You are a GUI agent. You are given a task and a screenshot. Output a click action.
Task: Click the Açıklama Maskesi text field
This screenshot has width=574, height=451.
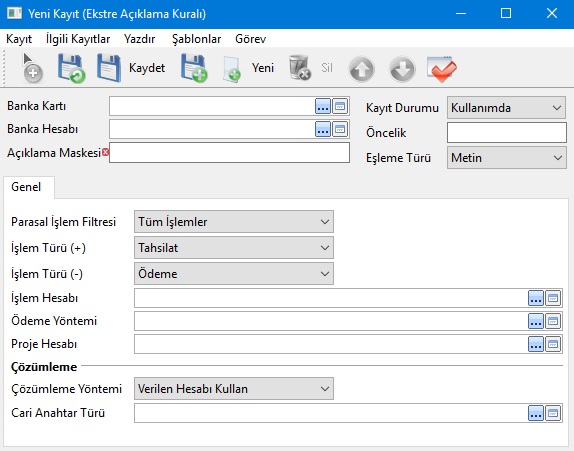click(229, 152)
